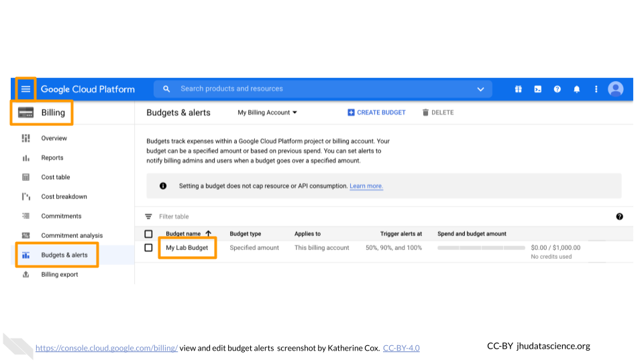Click CREATE BUDGET button

coord(376,113)
